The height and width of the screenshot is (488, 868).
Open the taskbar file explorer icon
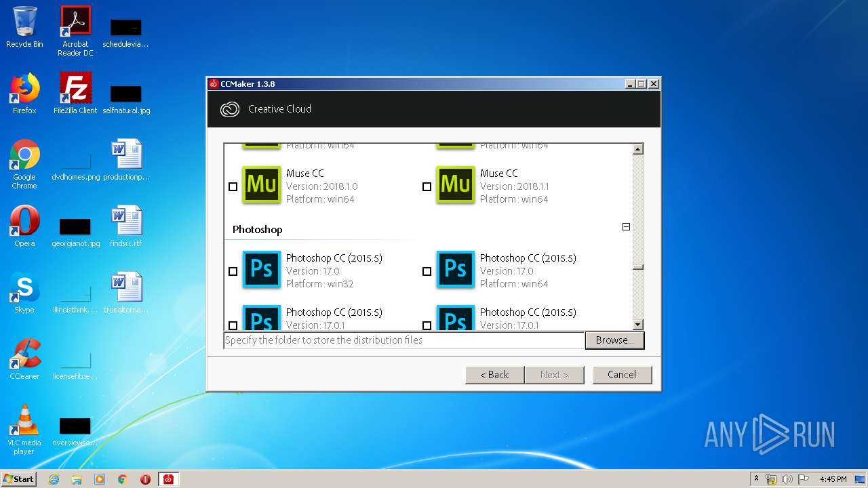pyautogui.click(x=77, y=479)
